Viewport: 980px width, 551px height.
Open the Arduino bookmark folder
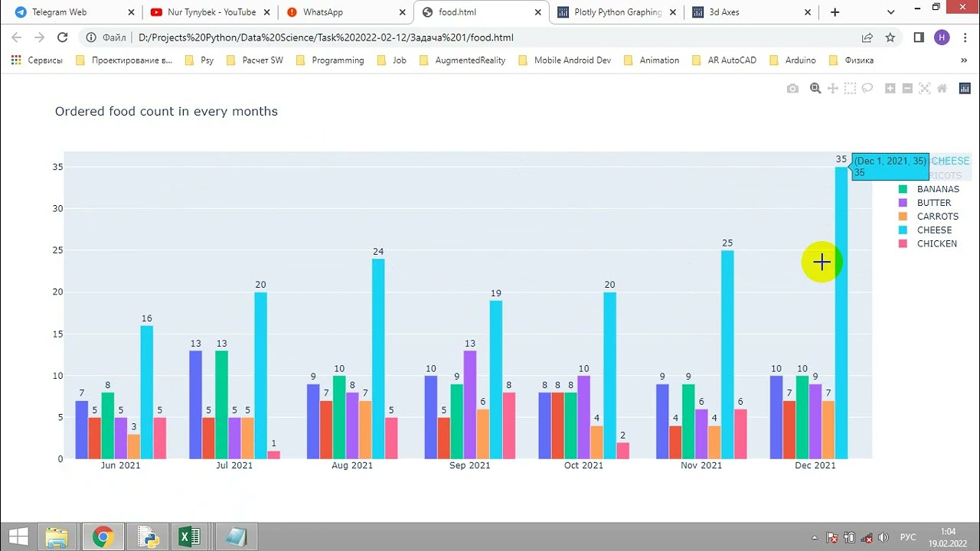coord(793,60)
